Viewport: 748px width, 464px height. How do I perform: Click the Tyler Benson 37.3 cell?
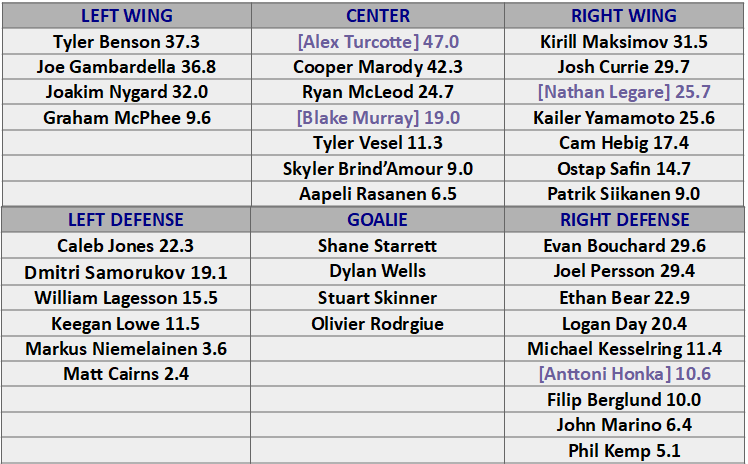pos(126,41)
